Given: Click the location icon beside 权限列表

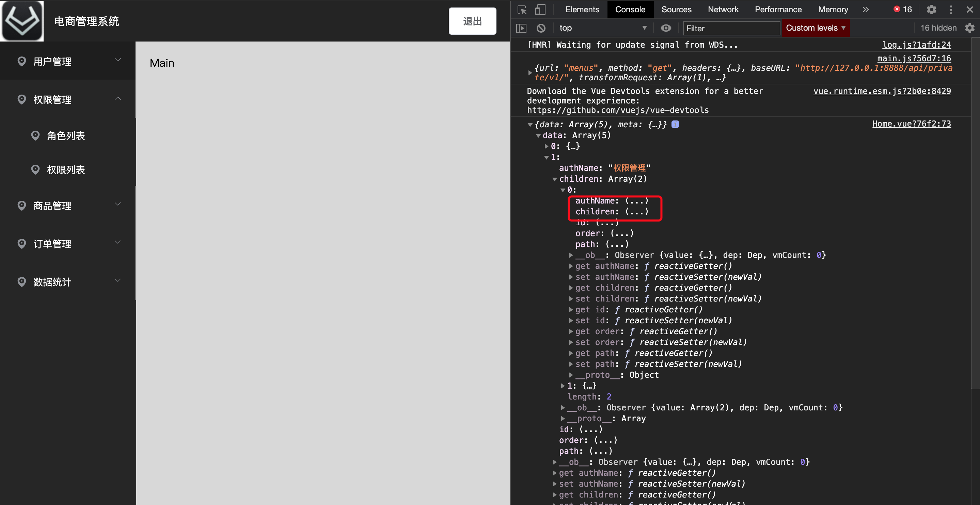Looking at the screenshot, I should pyautogui.click(x=35, y=169).
